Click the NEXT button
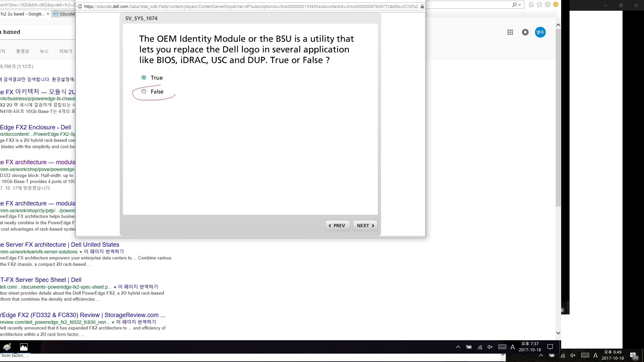The width and height of the screenshot is (644, 362). (365, 226)
